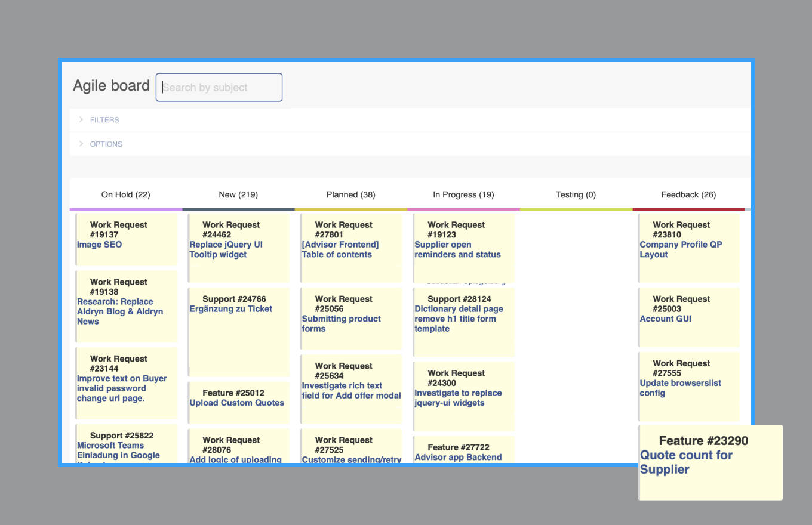Open Supplier open reminders and status link
This screenshot has width=812, height=525.
tap(457, 249)
